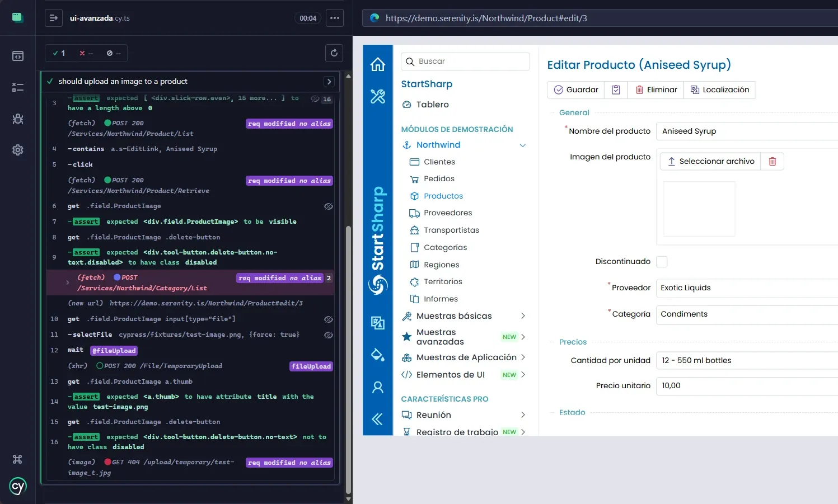The width and height of the screenshot is (838, 504).
Task: Open Categorías in the Northwind menu
Action: click(x=445, y=248)
